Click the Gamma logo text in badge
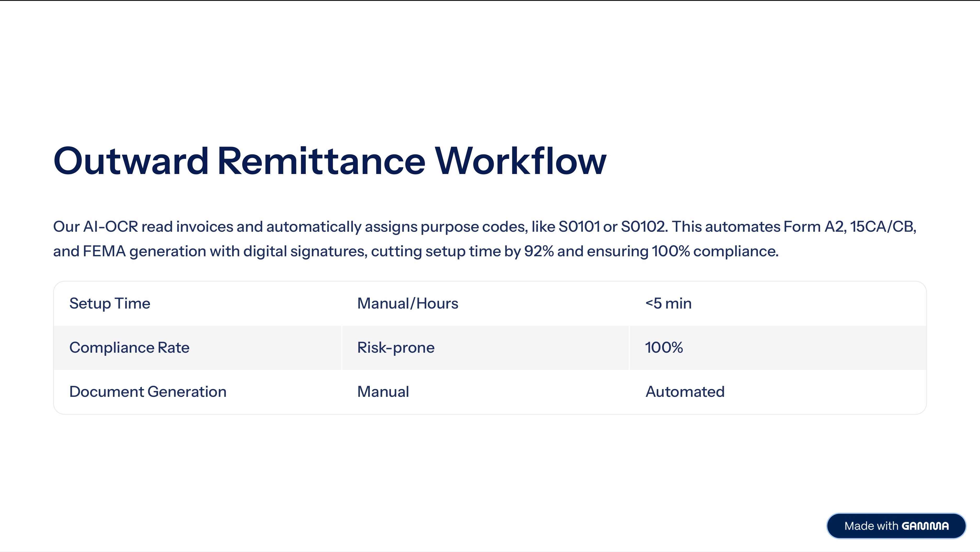 [x=925, y=526]
